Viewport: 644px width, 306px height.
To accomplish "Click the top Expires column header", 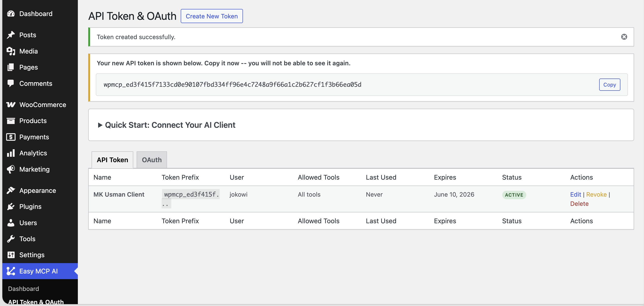I will click(x=445, y=177).
